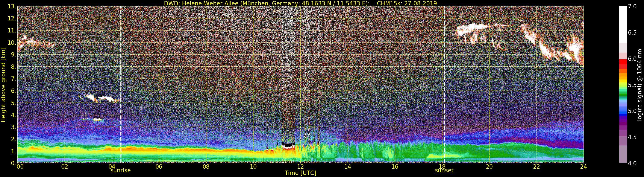Image resolution: width=644 pixels, height=177 pixels.
Task: Click the '22' time tick label
Action: tap(536, 166)
